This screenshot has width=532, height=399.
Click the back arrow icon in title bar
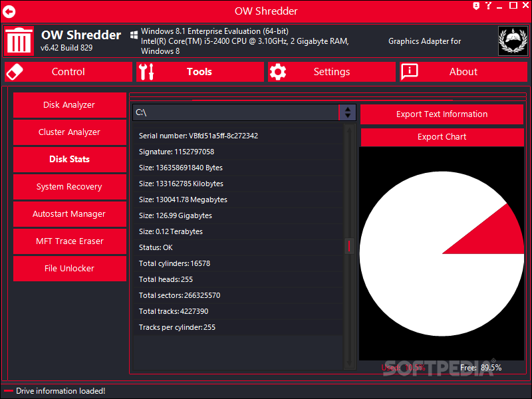tap(9, 11)
